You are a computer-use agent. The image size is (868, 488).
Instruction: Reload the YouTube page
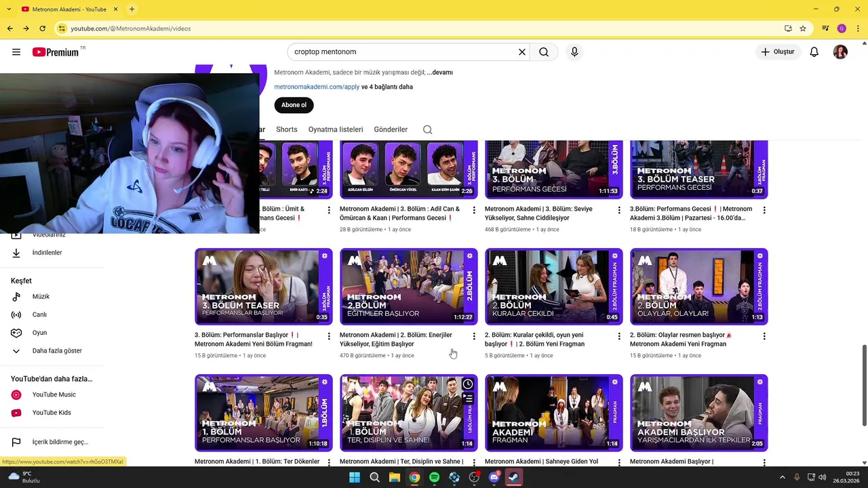click(x=42, y=28)
